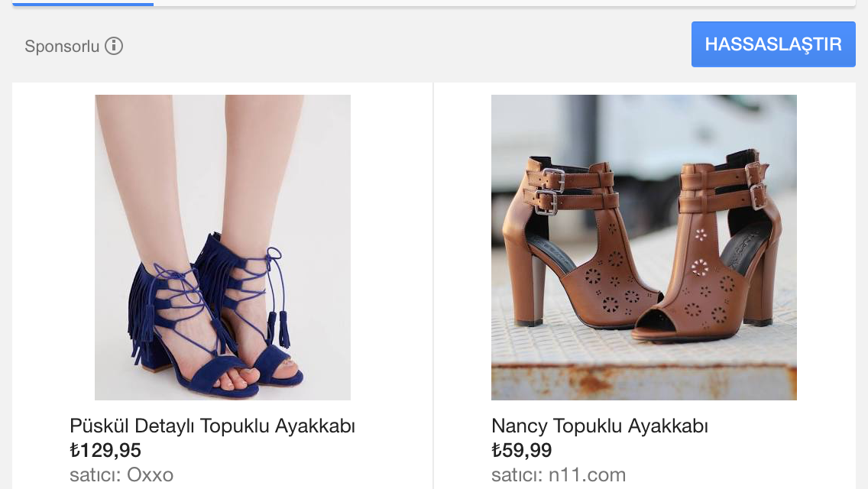Click the silver buckles on the left brown shoe
This screenshot has width=868, height=489.
click(549, 193)
